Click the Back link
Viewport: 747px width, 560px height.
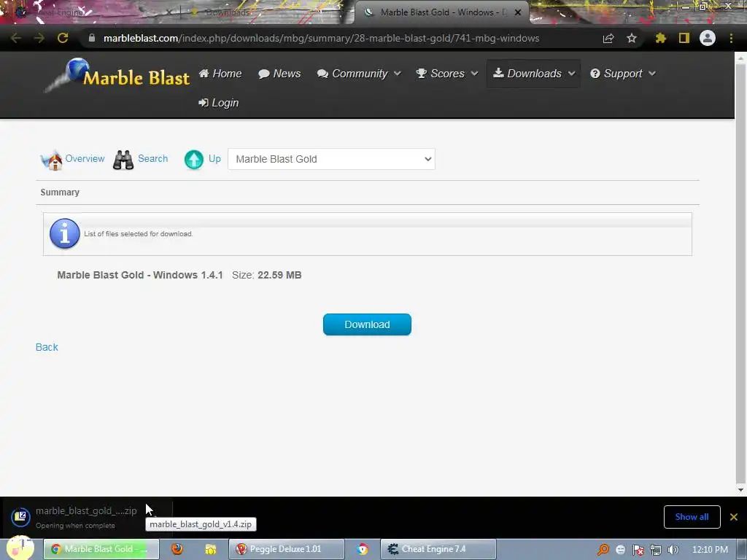pos(47,347)
